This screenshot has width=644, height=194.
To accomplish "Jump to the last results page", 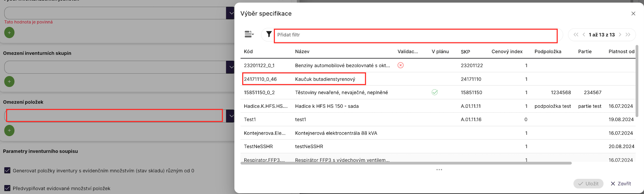I will tap(628, 35).
